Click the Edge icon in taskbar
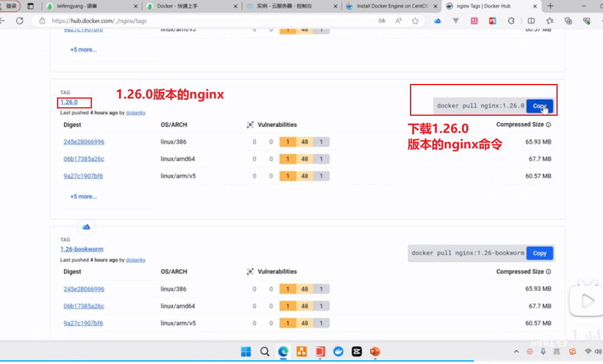603x364 pixels. [x=283, y=351]
